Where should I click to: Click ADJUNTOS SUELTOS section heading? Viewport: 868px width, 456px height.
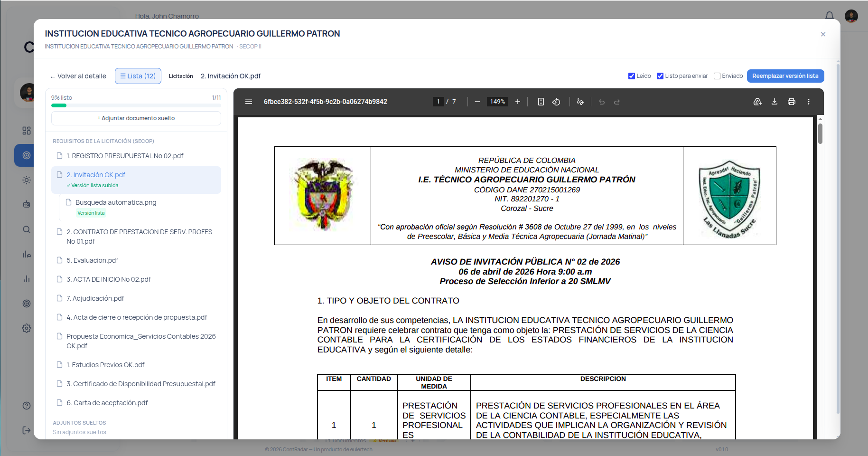(x=79, y=423)
